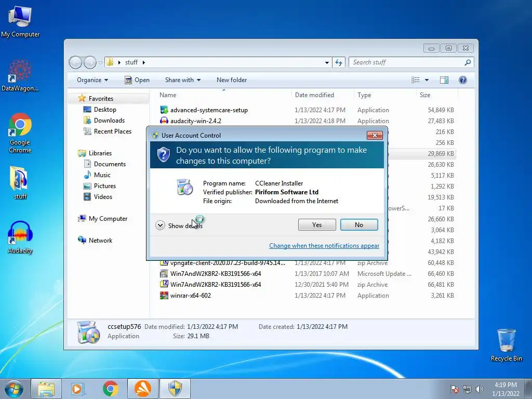Viewport: 532px width, 399px height.
Task: Select Downloads in navigation pane
Action: point(109,121)
